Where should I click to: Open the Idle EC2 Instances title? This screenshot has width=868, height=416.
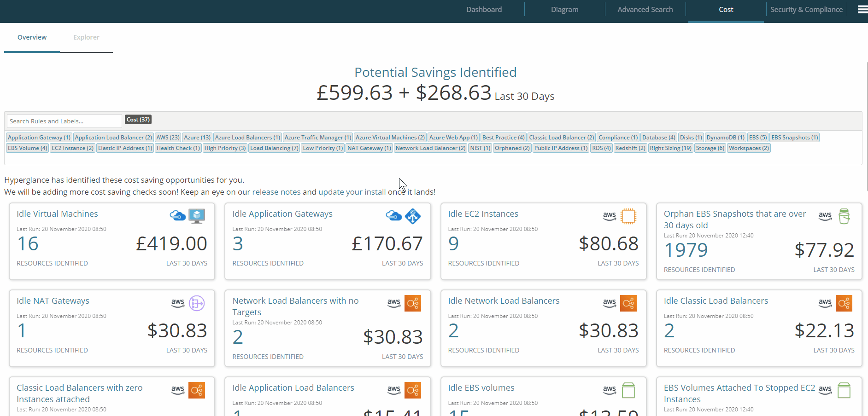point(483,214)
